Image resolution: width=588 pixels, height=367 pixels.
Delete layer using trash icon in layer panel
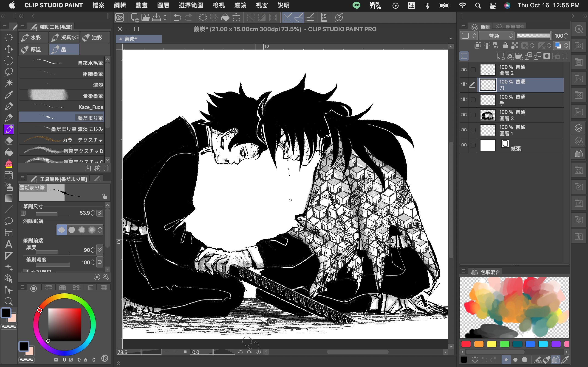[565, 56]
